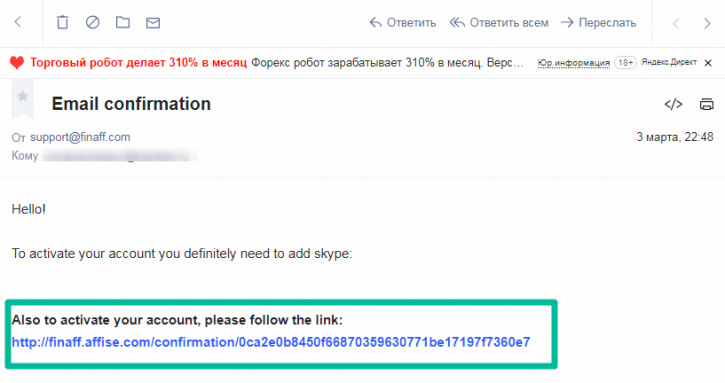
Task: Go to next message arrow
Action: [707, 23]
